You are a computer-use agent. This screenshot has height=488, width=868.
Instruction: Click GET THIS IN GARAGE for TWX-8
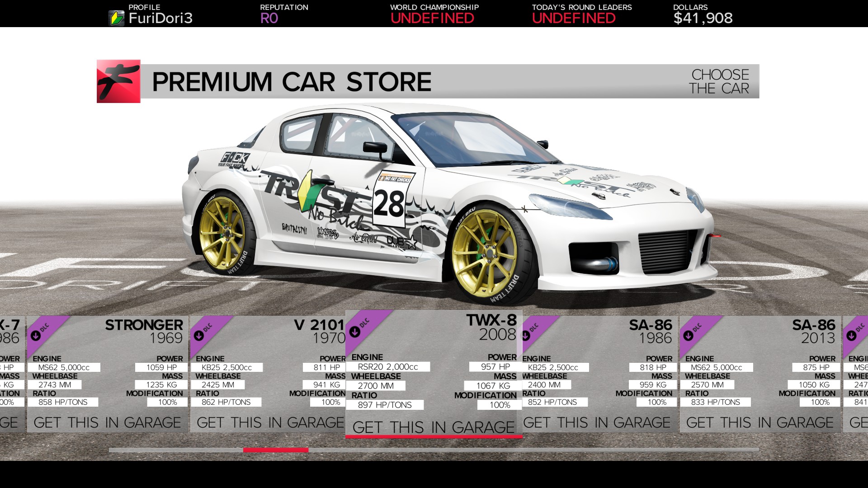pyautogui.click(x=434, y=427)
